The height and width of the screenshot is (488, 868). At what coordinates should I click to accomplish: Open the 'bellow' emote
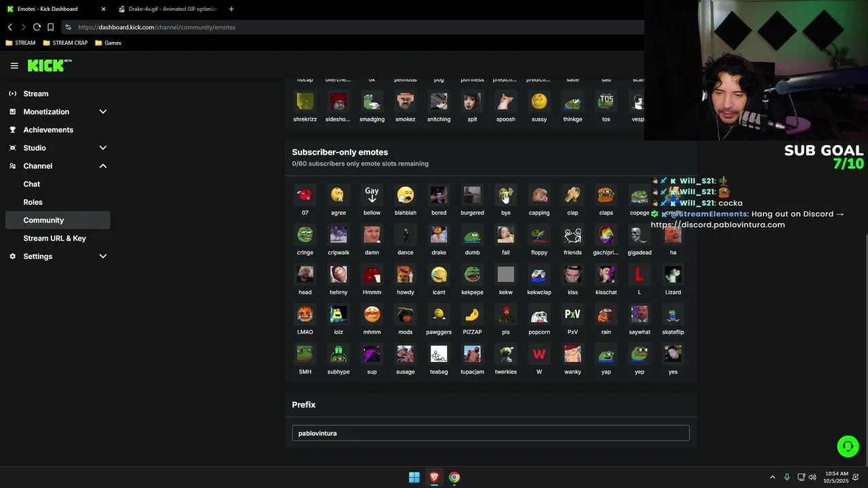pos(372,196)
